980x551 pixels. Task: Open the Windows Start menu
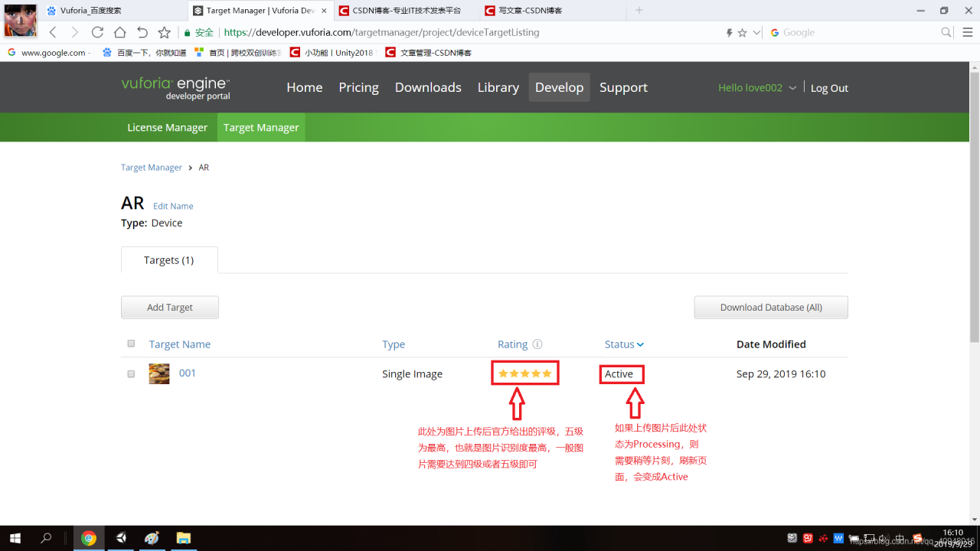pyautogui.click(x=15, y=538)
